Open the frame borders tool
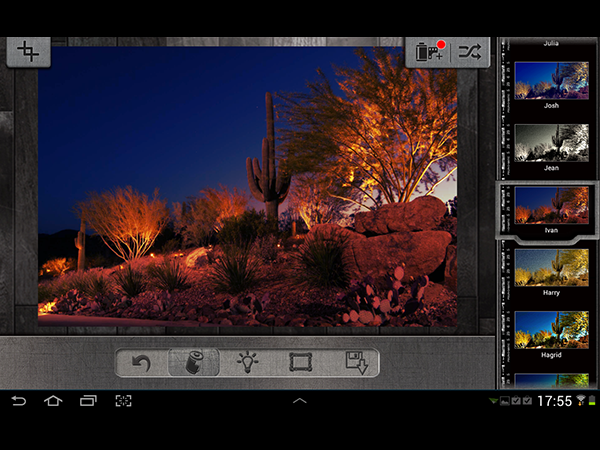600x450 pixels. pos(301,362)
